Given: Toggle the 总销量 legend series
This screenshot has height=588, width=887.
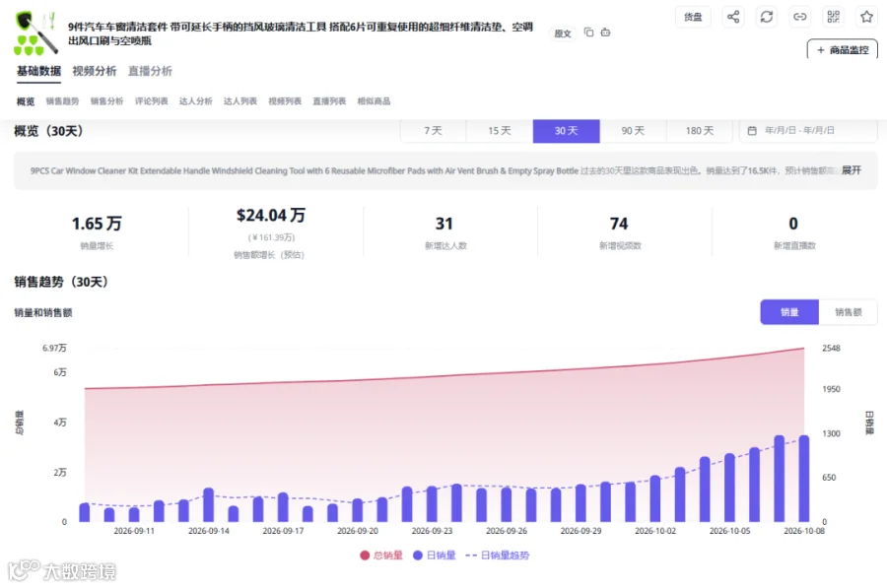Looking at the screenshot, I should tap(381, 555).
